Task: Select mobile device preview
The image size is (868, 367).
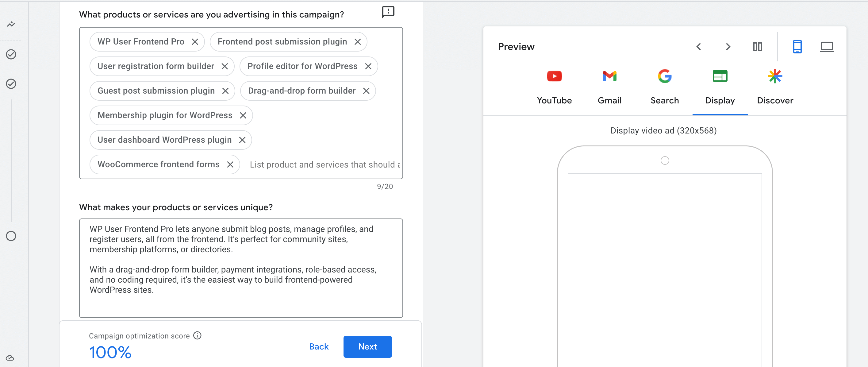Action: point(797,47)
